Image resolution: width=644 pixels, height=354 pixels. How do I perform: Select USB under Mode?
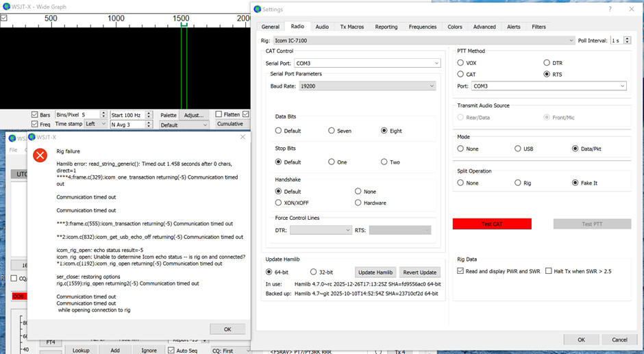(x=518, y=149)
